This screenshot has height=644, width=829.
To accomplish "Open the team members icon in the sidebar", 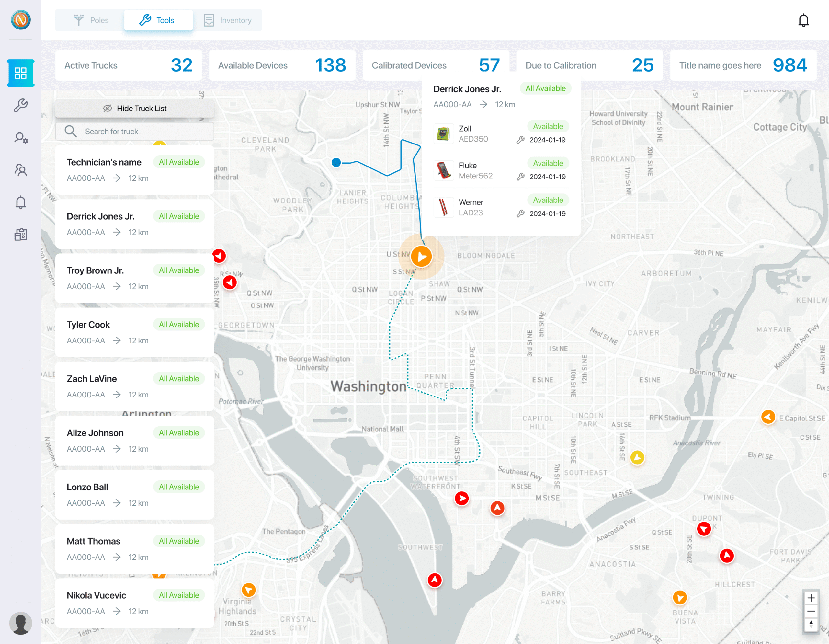I will click(x=20, y=170).
